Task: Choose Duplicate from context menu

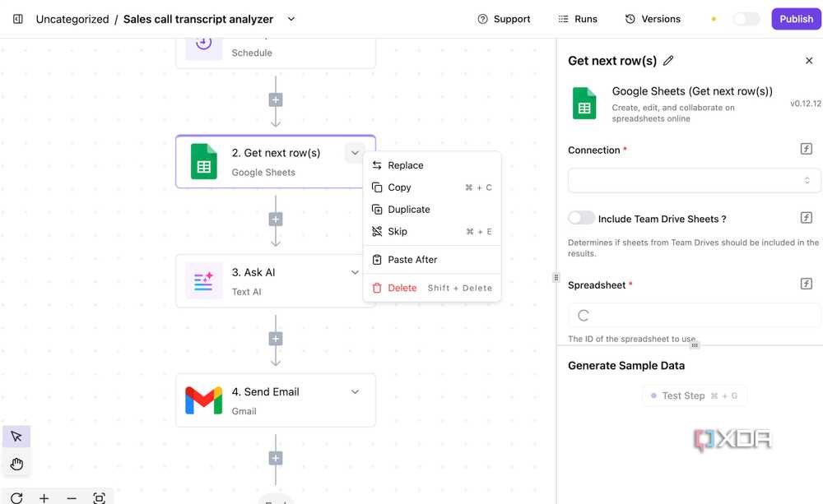Action: [432, 210]
